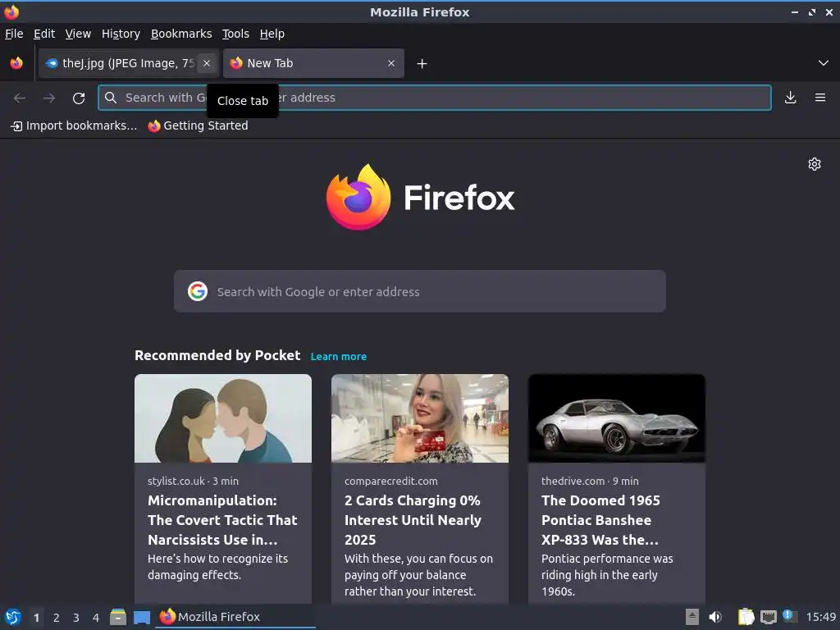
Task: Click the magnifier icon in address bar
Action: coord(111,98)
